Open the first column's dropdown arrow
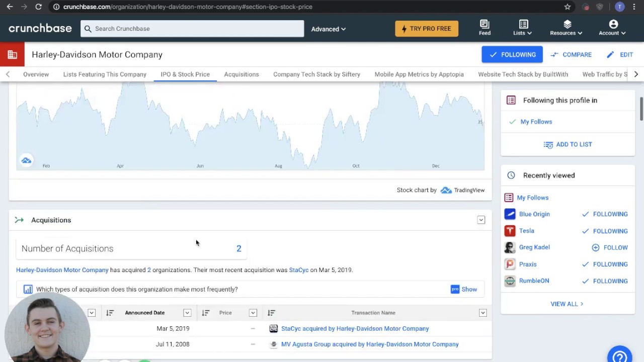The width and height of the screenshot is (644, 362). pos(92,313)
